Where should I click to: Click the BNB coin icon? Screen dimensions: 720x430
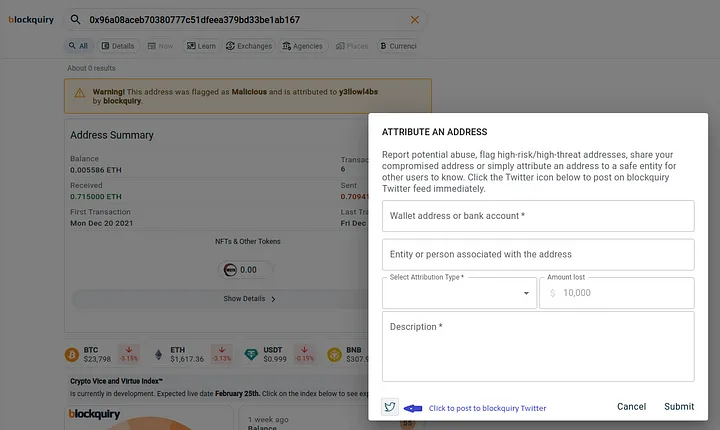click(334, 355)
